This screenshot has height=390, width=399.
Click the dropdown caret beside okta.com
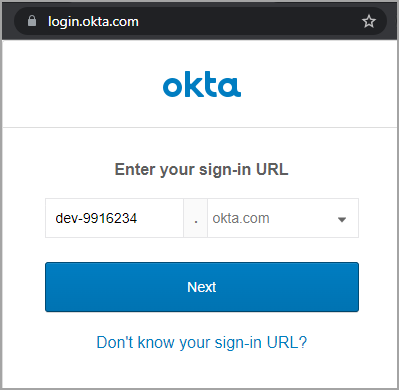click(x=342, y=219)
